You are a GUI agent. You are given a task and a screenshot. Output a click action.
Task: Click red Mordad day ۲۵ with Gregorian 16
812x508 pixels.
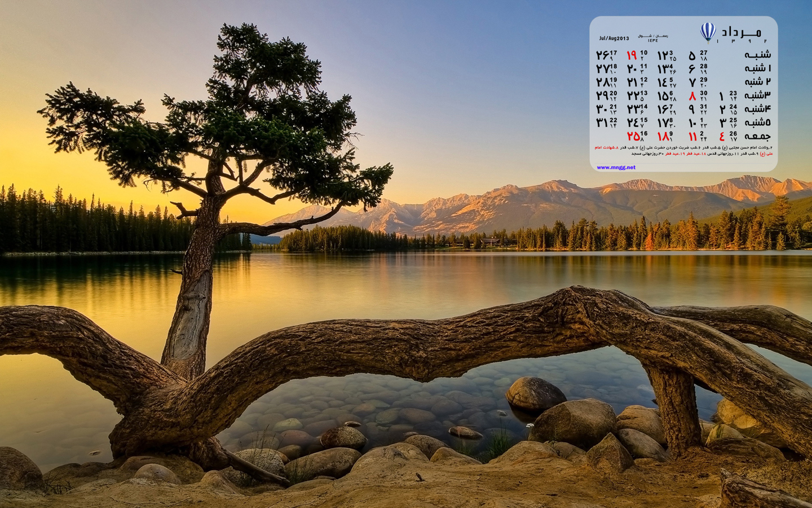[637, 137]
